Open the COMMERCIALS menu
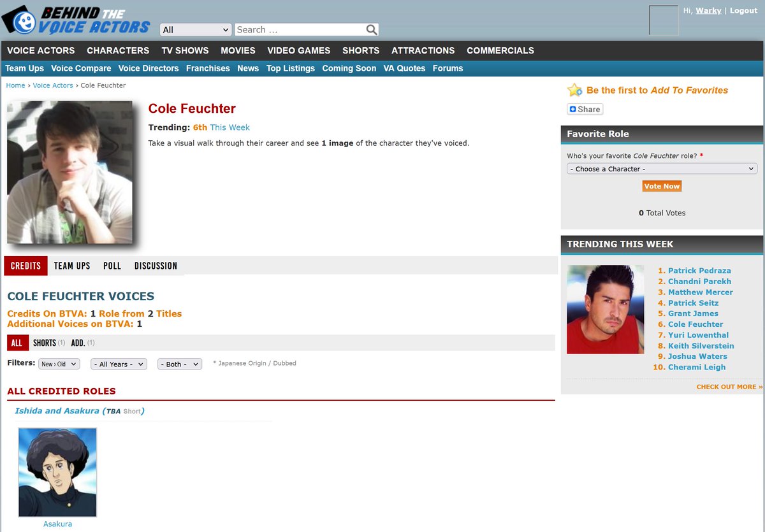Viewport: 765px width, 532px height. [x=500, y=50]
